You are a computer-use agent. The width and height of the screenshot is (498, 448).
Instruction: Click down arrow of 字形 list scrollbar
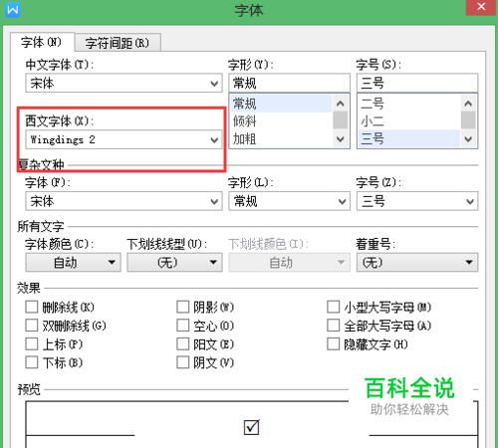[340, 138]
